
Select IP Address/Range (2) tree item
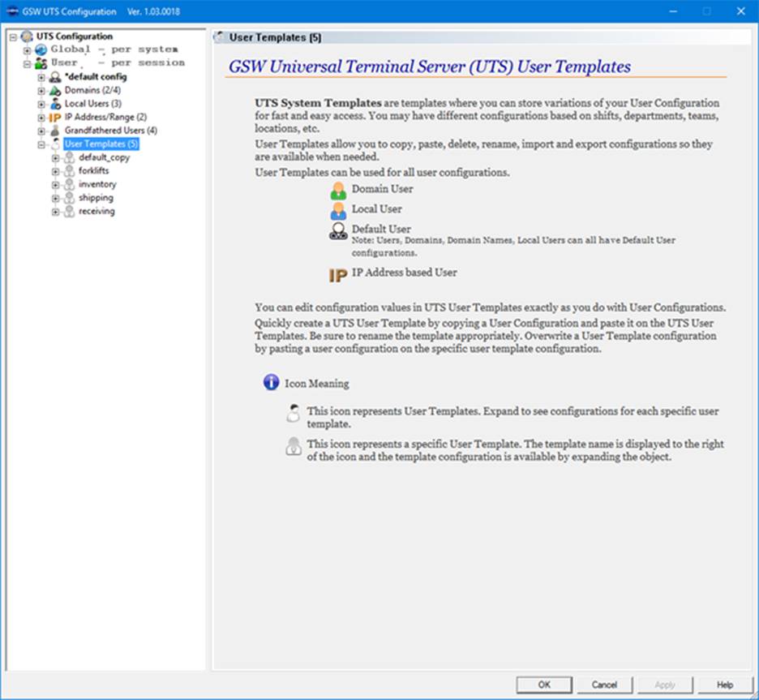105,117
